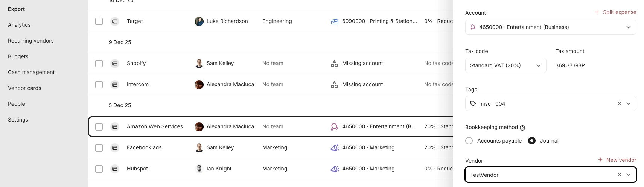Clear the misc 004 tag
This screenshot has width=644, height=187.
click(x=619, y=103)
